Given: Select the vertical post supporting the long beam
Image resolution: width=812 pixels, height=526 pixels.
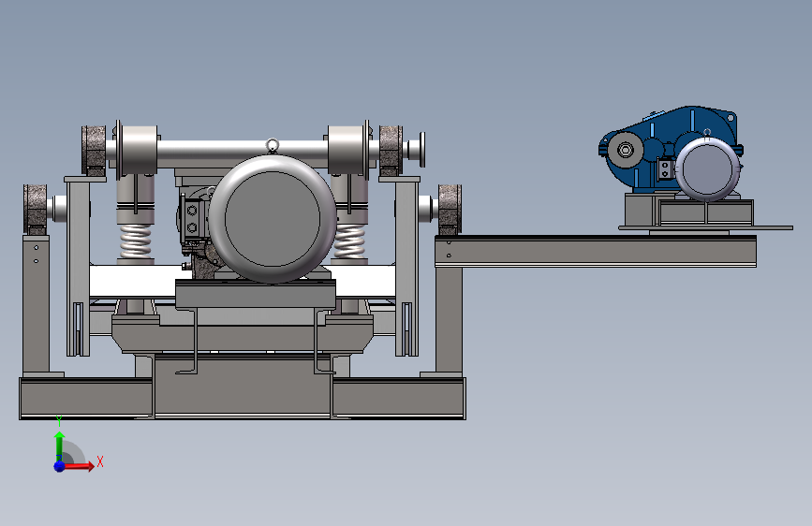Looking at the screenshot, I should pos(449,320).
